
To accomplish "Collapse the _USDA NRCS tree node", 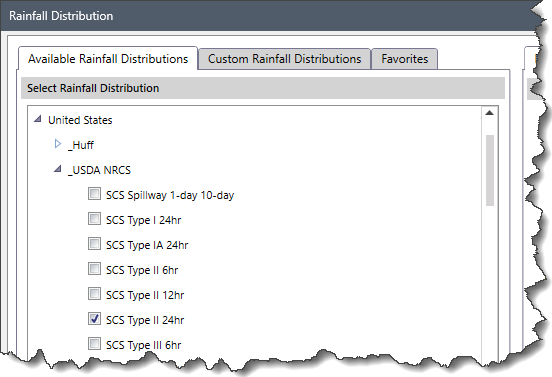I will [x=57, y=169].
